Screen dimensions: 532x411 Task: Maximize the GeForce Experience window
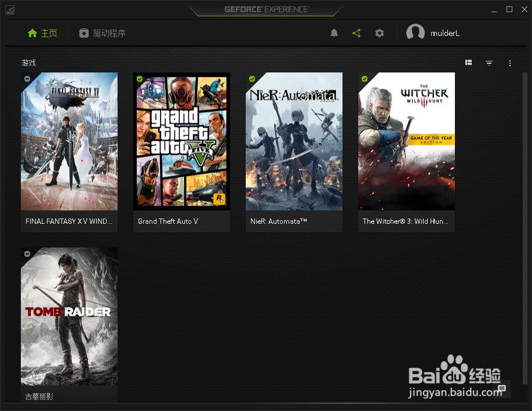(509, 9)
